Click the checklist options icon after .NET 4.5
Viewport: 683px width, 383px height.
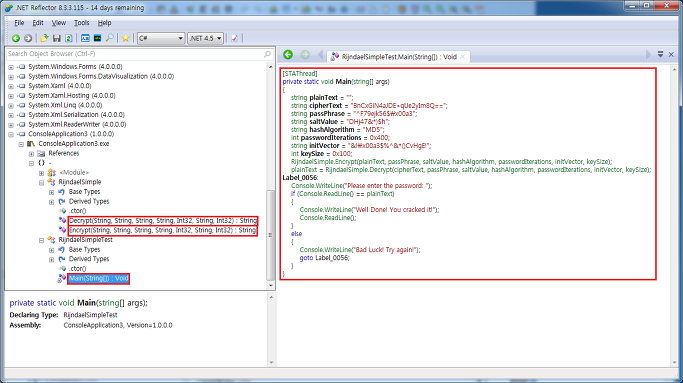pos(234,38)
